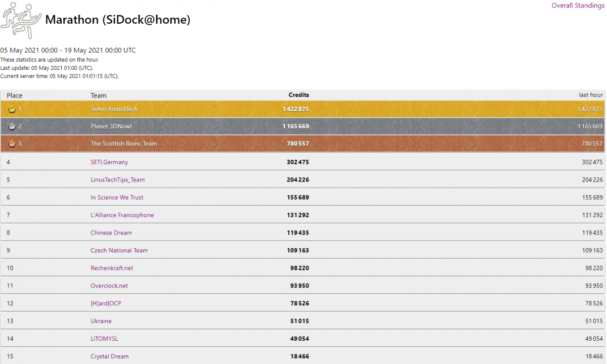
Task: Open the Crystal Dream team link
Action: [x=110, y=357]
